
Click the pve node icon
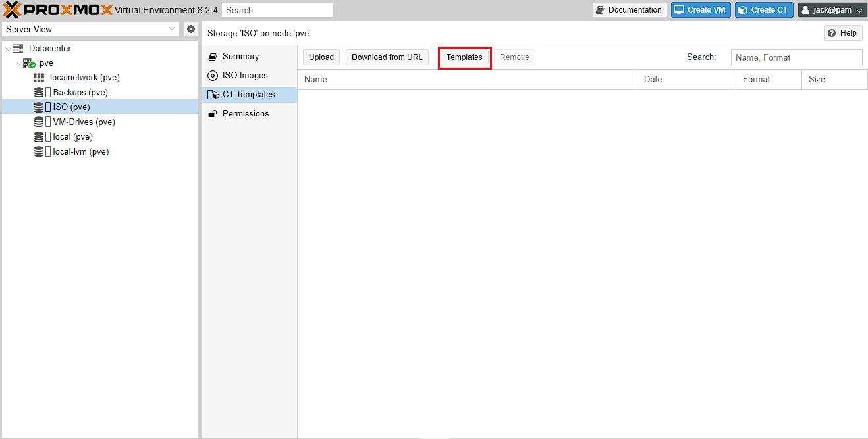point(29,63)
